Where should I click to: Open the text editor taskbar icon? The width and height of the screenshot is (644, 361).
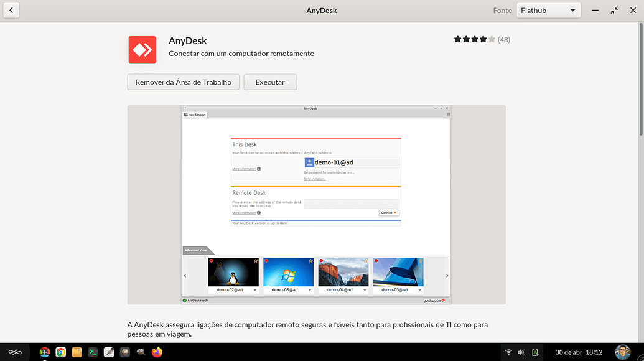tap(109, 352)
